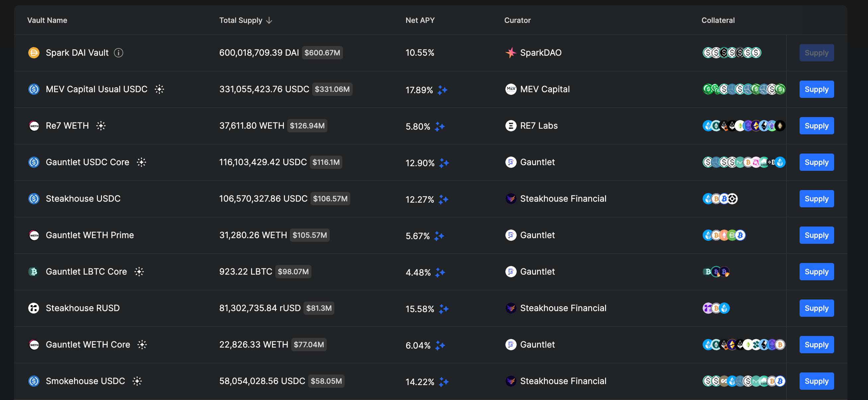This screenshot has width=868, height=400.
Task: Click the Steakhouse RUSD token icon
Action: tap(34, 308)
